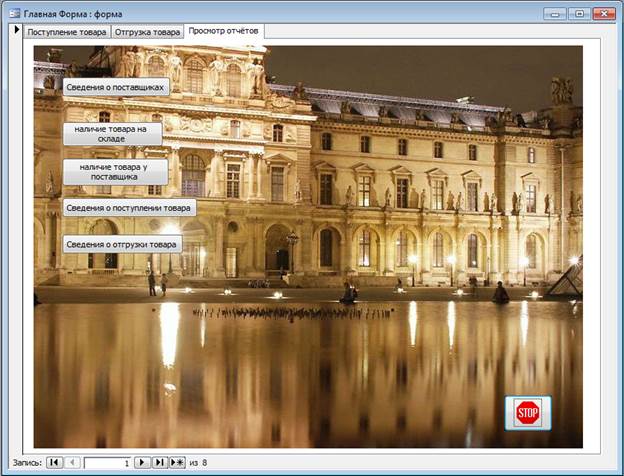Select the Просмотр отчётов tab
The width and height of the screenshot is (624, 476).
pyautogui.click(x=223, y=31)
